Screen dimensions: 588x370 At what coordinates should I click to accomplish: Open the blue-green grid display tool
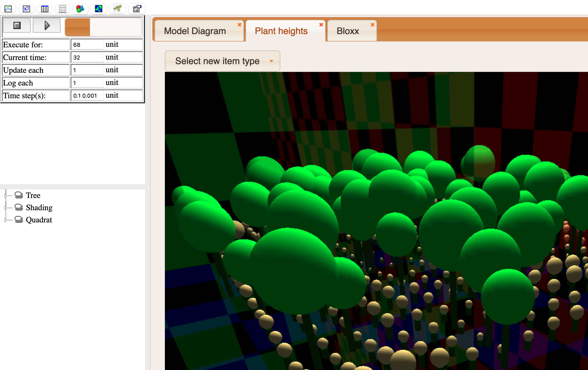[98, 9]
